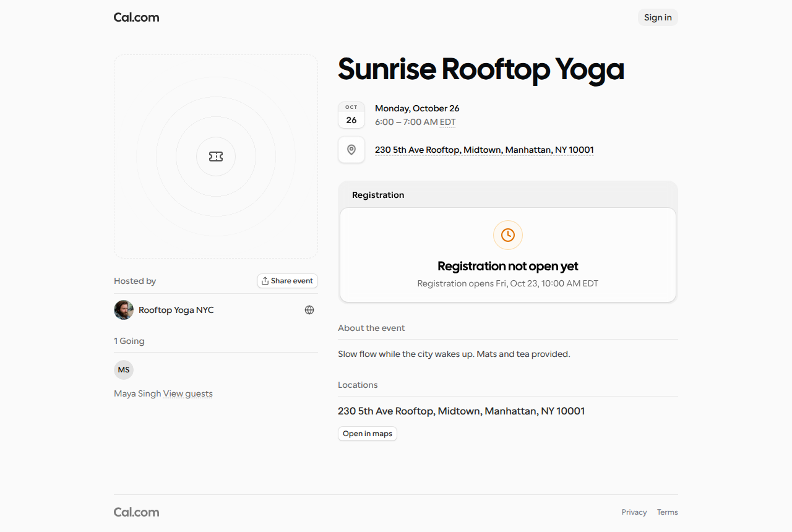Click the Cal.com logo in the header

coord(136,17)
